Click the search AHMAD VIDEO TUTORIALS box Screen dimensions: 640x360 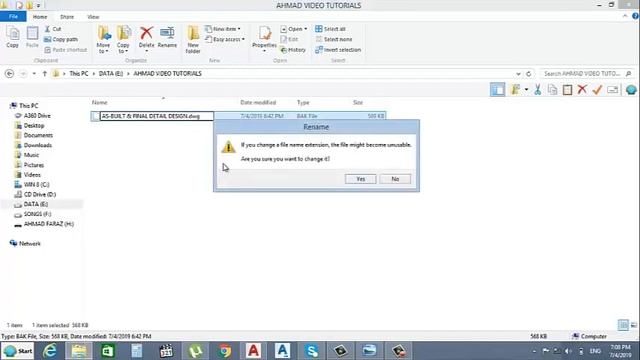pyautogui.click(x=586, y=73)
